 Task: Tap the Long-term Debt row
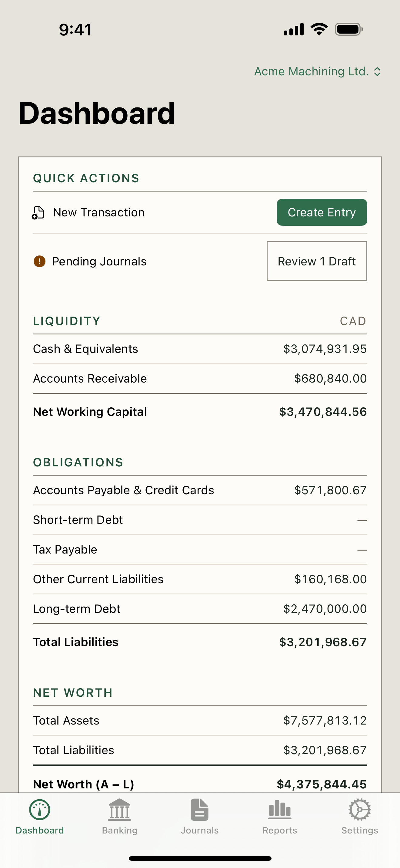(200, 609)
